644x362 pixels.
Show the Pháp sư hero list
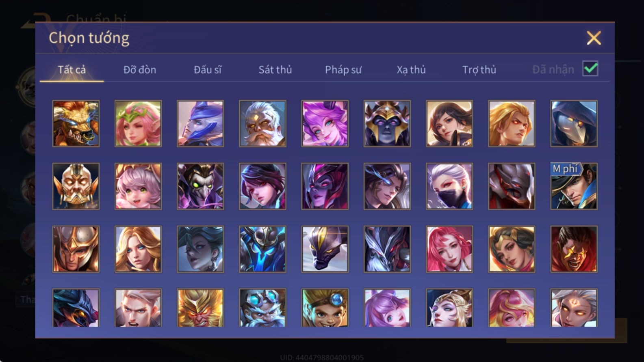coord(343,70)
